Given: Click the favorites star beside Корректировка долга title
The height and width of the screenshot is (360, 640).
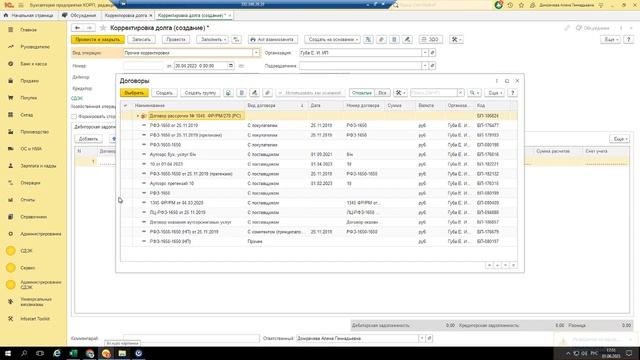Looking at the screenshot, I should 103,28.
